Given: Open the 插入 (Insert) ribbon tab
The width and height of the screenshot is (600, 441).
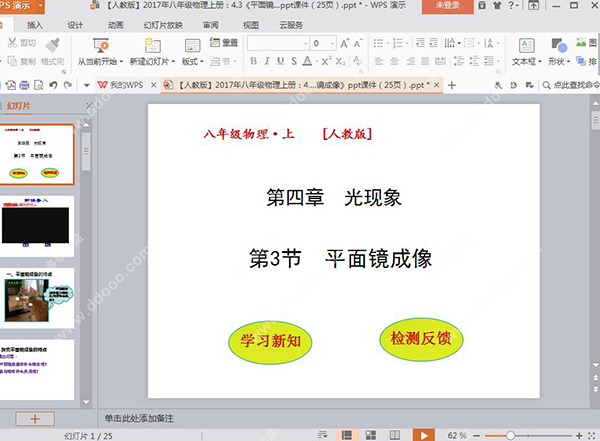Looking at the screenshot, I should click(x=34, y=25).
